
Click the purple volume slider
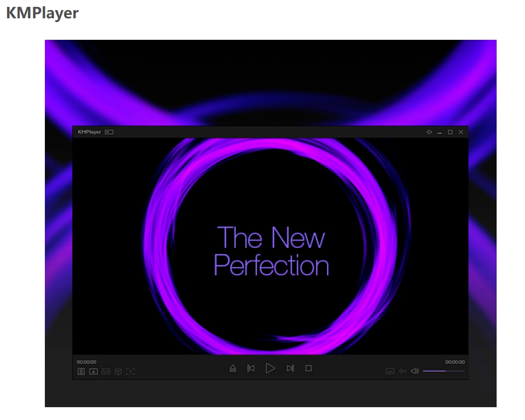(x=444, y=371)
